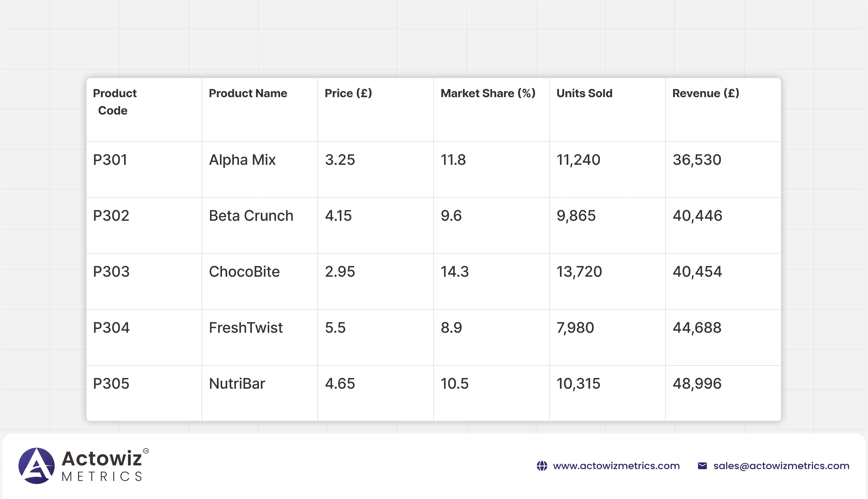The width and height of the screenshot is (868, 499).
Task: Select the P301 product code cell
Action: pyautogui.click(x=110, y=160)
